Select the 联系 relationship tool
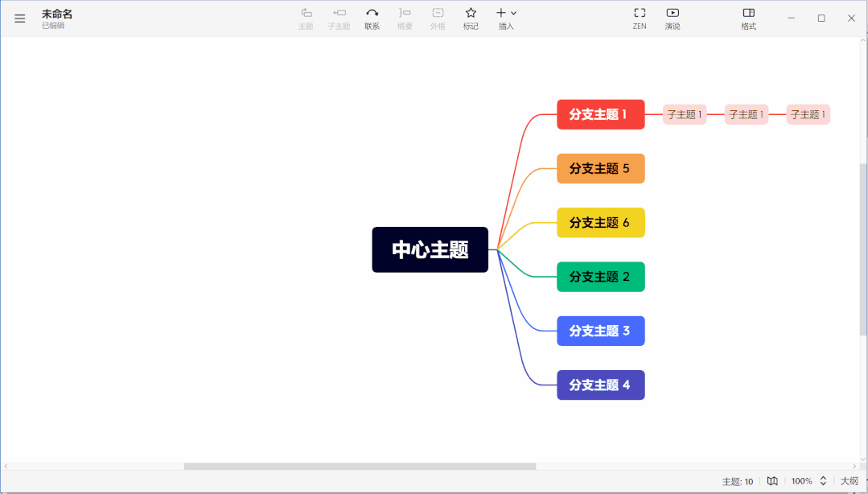The width and height of the screenshot is (868, 494). point(372,14)
